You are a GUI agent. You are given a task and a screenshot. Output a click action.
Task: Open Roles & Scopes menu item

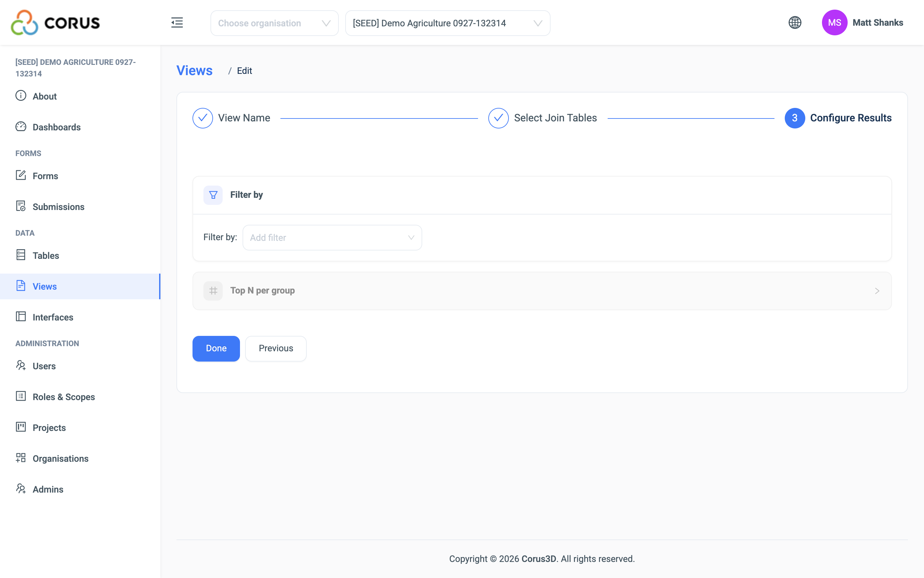pyautogui.click(x=80, y=397)
